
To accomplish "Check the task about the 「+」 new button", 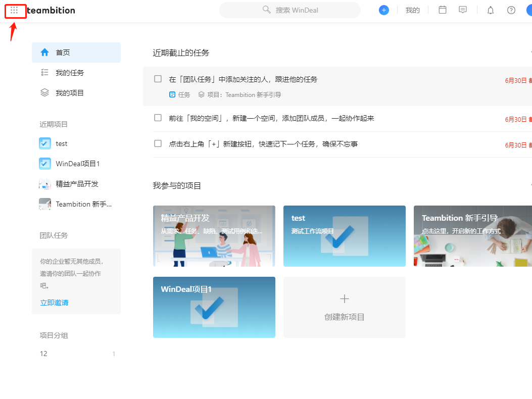I will point(158,143).
